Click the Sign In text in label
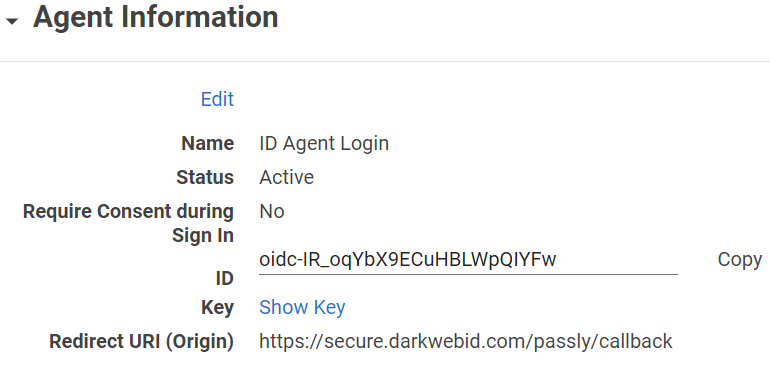The image size is (770, 366). pyautogui.click(x=203, y=236)
